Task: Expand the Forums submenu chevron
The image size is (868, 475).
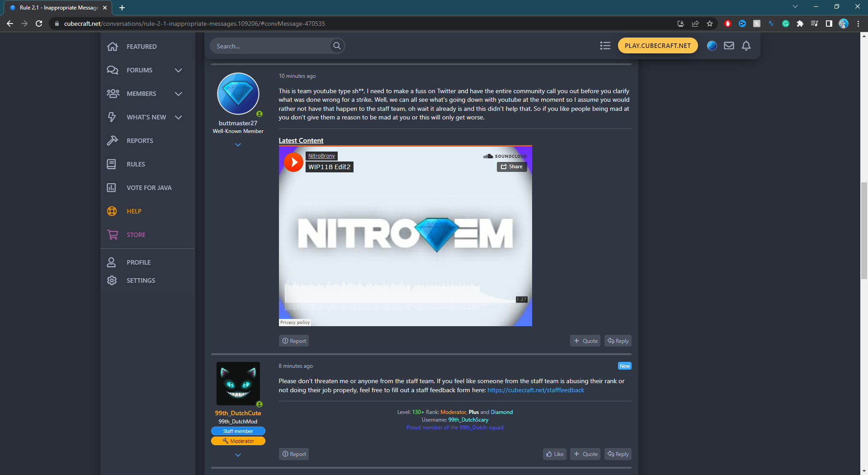Action: point(179,70)
